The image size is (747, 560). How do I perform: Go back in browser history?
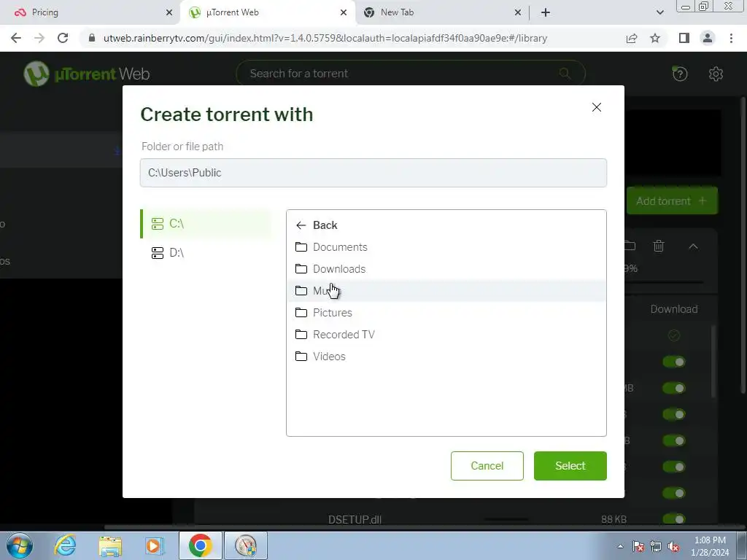click(16, 38)
